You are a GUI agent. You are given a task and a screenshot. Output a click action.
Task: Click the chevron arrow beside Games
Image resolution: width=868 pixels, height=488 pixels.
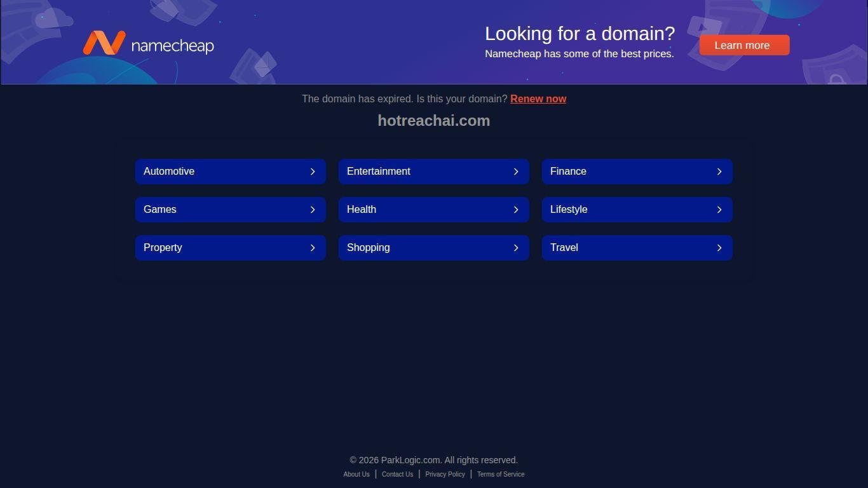pyautogui.click(x=313, y=210)
